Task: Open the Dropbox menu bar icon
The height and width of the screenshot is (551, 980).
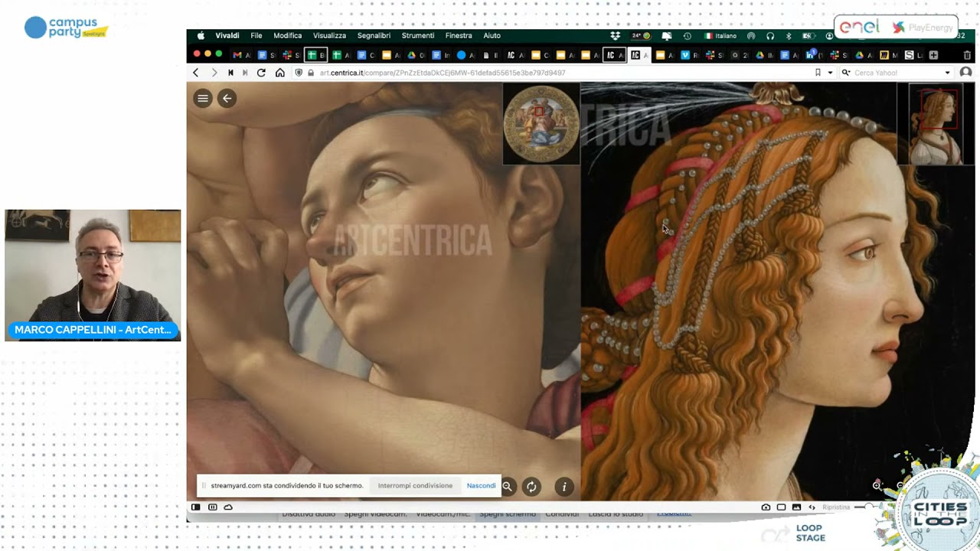Action: (x=615, y=36)
